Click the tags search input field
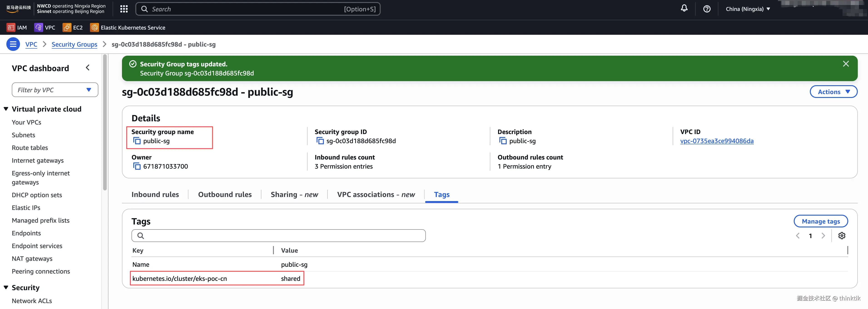 (x=278, y=236)
